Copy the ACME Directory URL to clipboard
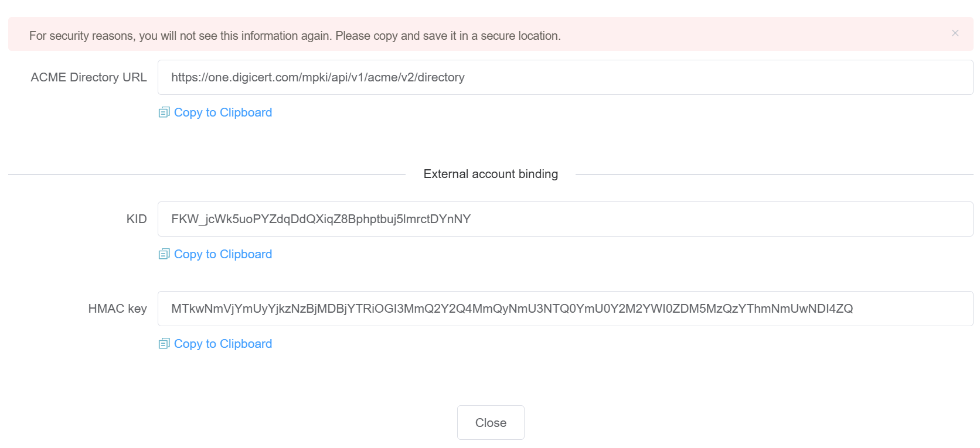Screen dimensions: 980x448 click(x=222, y=112)
